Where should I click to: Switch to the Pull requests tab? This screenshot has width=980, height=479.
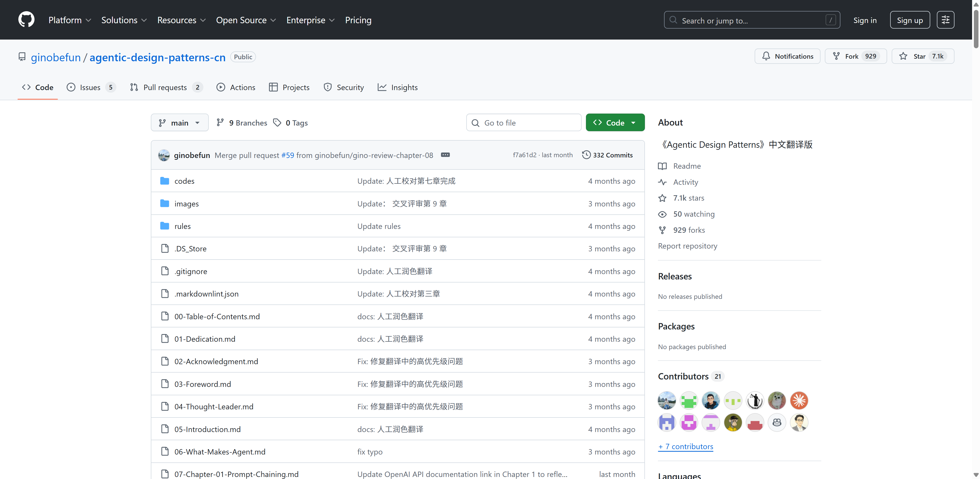(x=165, y=87)
